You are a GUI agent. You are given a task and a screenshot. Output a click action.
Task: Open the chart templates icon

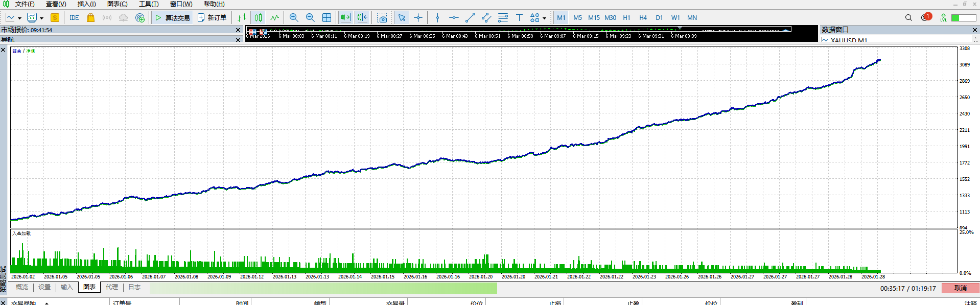pyautogui.click(x=32, y=18)
